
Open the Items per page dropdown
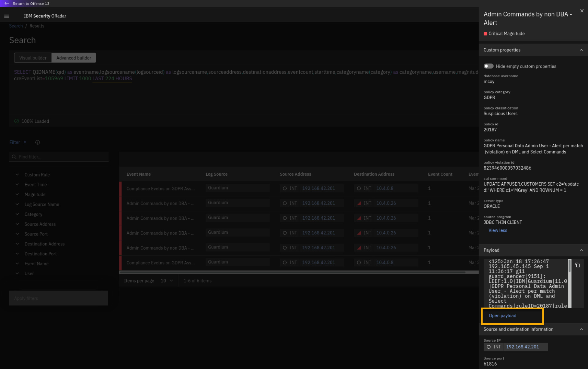click(167, 281)
